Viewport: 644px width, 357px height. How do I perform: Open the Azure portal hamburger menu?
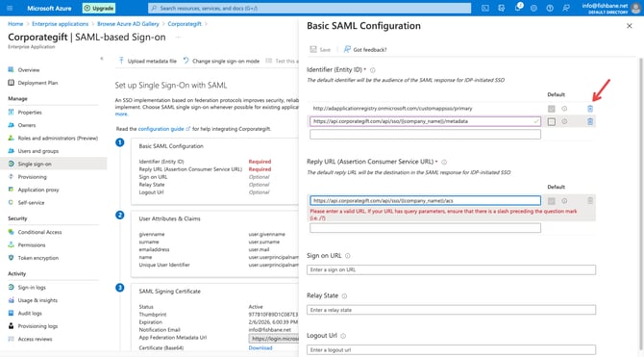click(x=10, y=9)
